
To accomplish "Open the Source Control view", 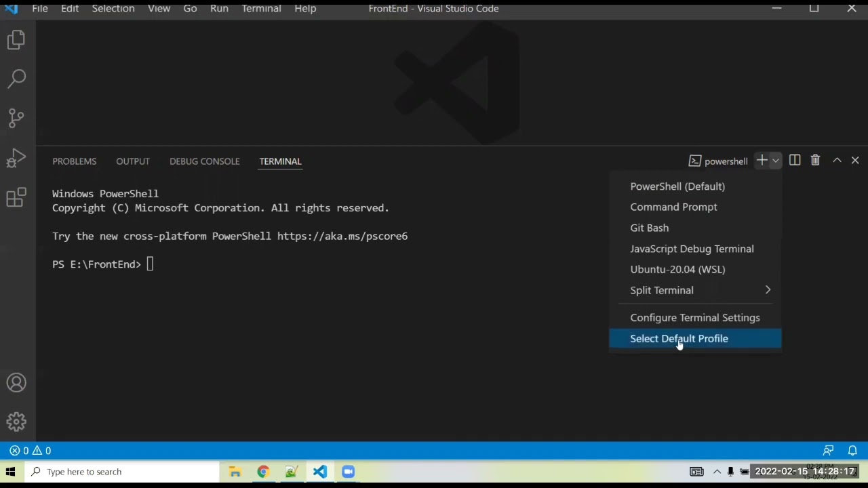I will click(16, 118).
